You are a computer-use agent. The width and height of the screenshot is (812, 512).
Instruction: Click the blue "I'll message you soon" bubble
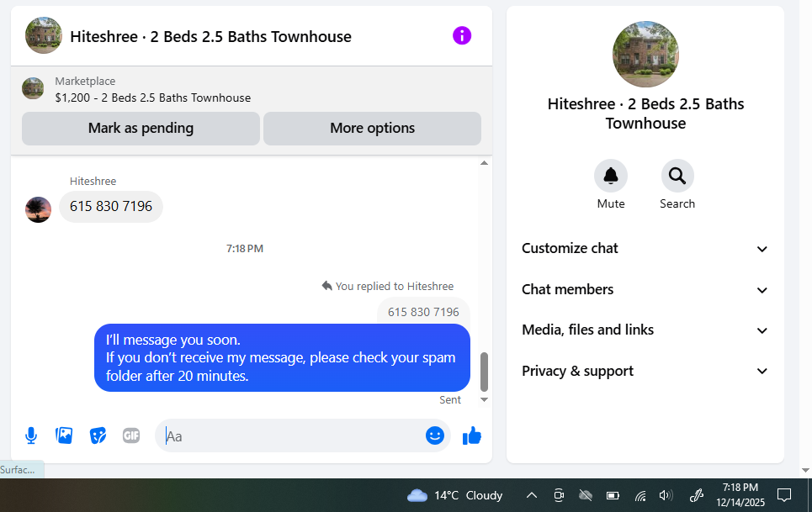click(x=282, y=358)
